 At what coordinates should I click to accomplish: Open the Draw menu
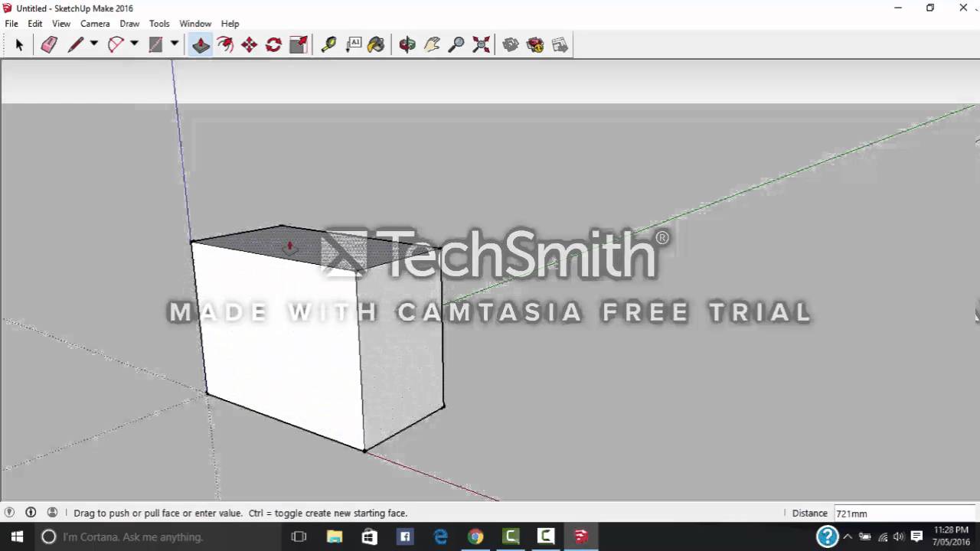pos(129,24)
